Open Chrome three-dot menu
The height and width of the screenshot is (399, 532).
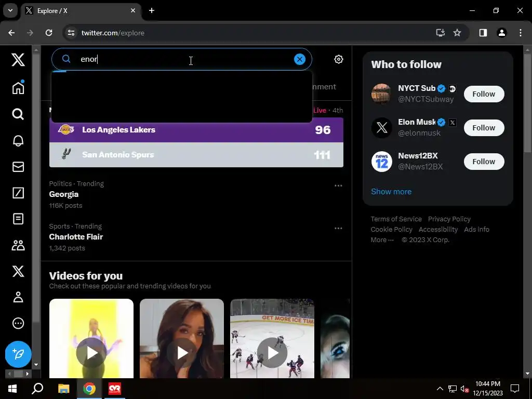tap(521, 33)
